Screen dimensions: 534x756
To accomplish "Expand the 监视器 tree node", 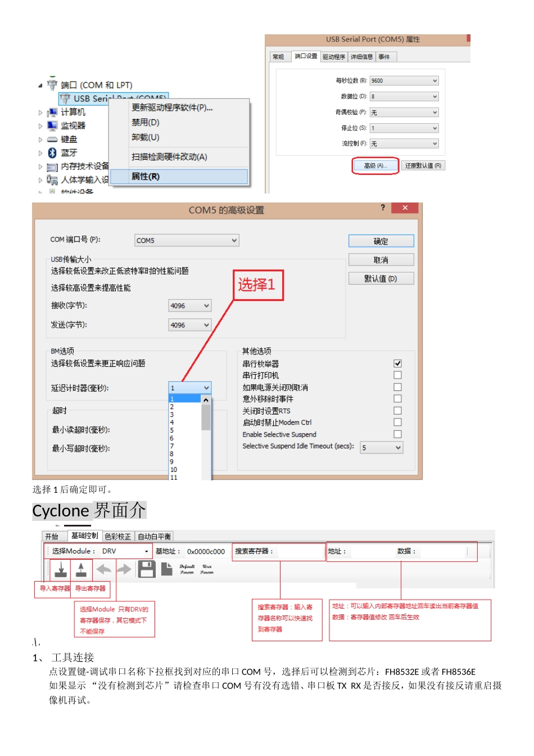I will [40, 126].
